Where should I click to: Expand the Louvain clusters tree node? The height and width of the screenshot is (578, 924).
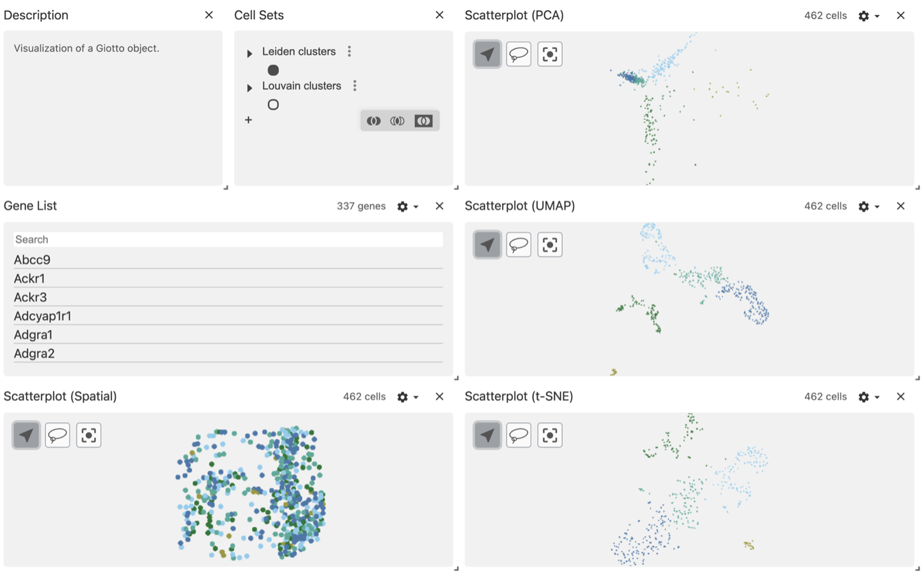click(249, 87)
